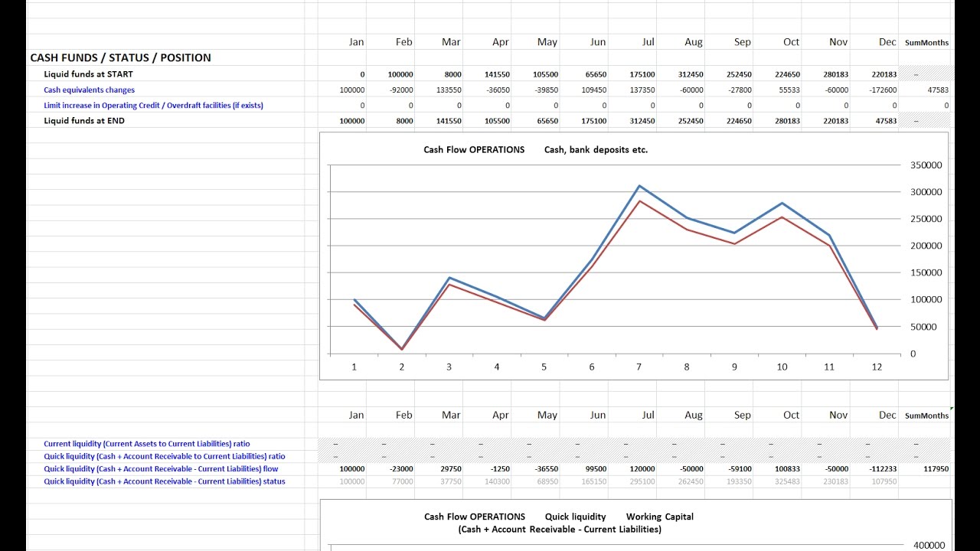Click the 200000 value-axis label in cash chart

click(x=926, y=246)
